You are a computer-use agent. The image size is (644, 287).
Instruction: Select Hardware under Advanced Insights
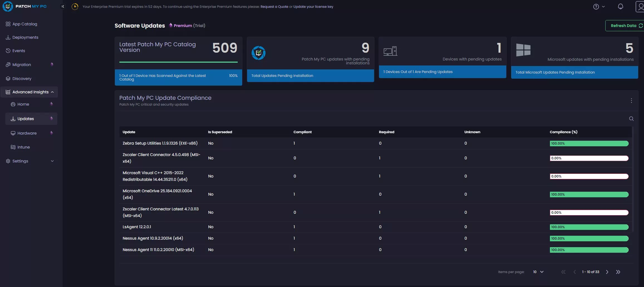coord(27,133)
